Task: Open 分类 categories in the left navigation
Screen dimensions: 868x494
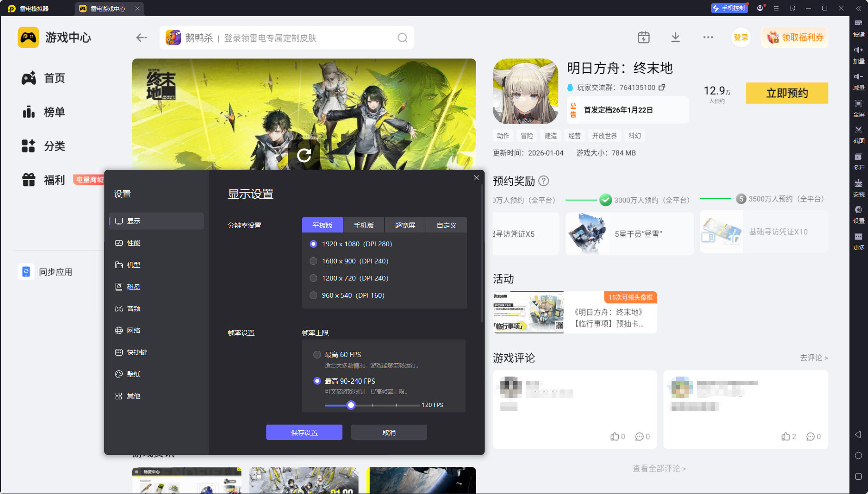Action: point(43,146)
